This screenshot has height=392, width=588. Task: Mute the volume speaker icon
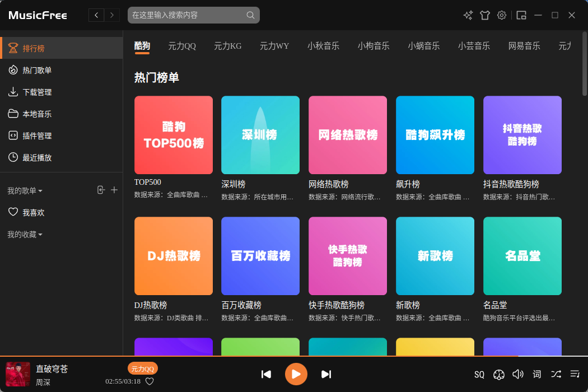(x=518, y=374)
